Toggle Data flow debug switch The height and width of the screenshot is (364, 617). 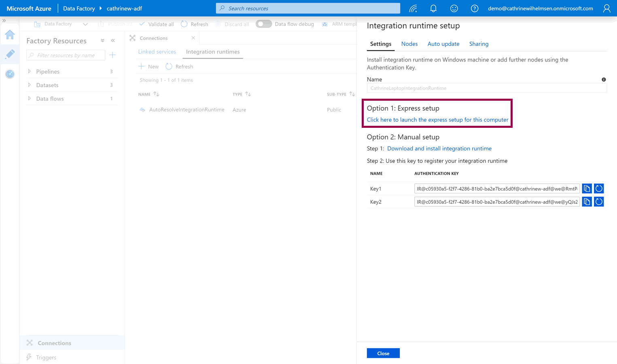click(x=264, y=24)
